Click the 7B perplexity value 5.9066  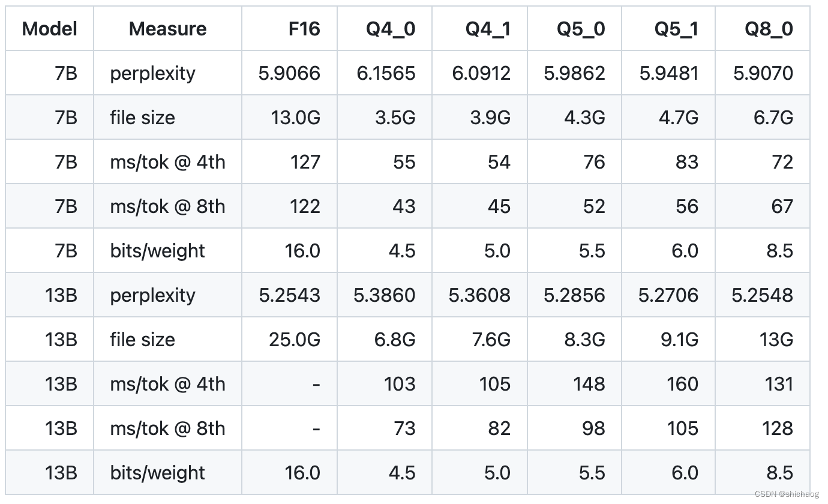pos(289,73)
